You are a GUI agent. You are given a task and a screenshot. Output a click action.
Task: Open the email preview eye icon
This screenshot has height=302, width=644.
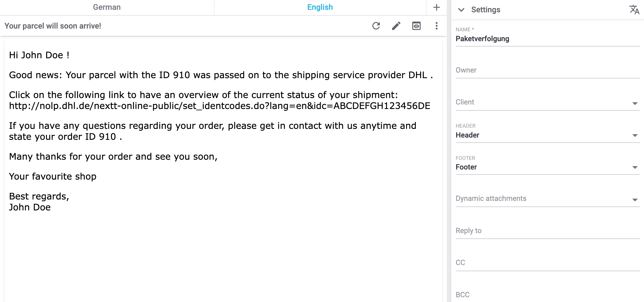point(416,26)
